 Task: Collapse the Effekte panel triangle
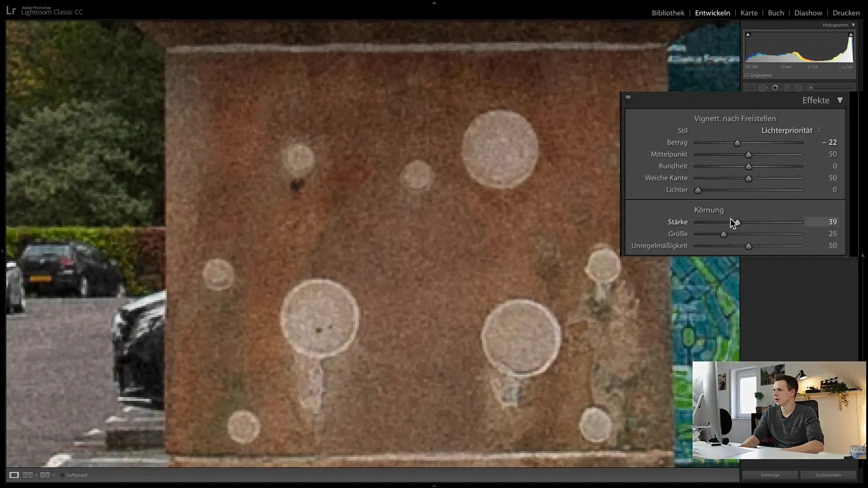point(840,100)
